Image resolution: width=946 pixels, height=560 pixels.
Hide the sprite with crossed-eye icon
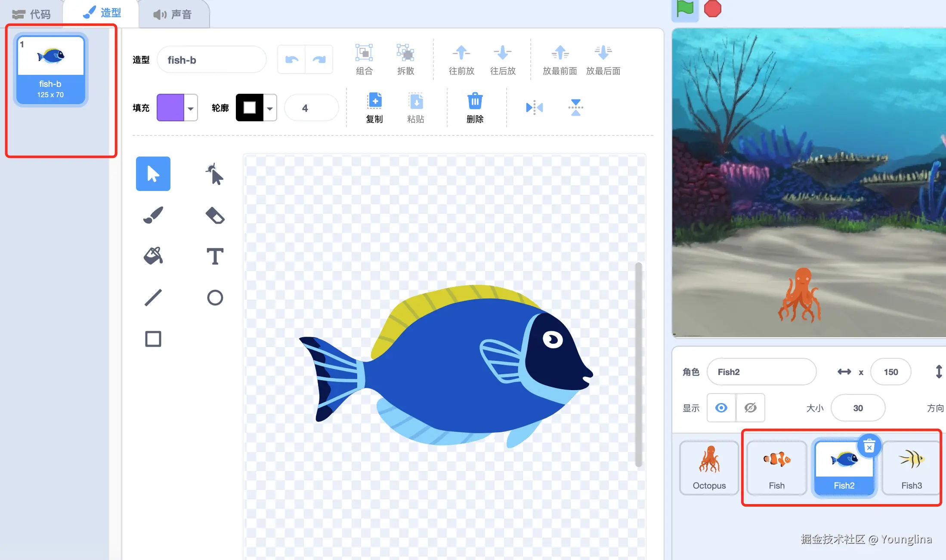point(750,408)
